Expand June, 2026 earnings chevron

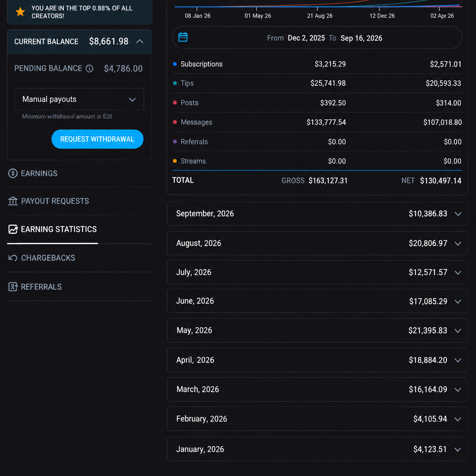coord(458,301)
